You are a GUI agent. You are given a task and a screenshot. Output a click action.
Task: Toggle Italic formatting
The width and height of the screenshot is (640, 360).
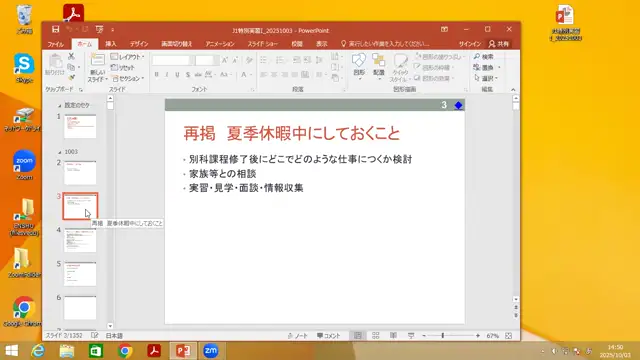167,75
